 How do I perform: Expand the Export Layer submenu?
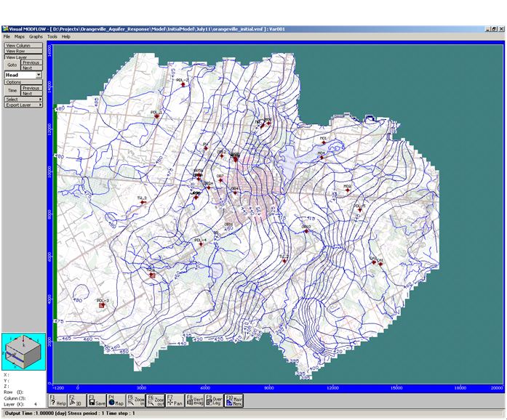coord(23,105)
